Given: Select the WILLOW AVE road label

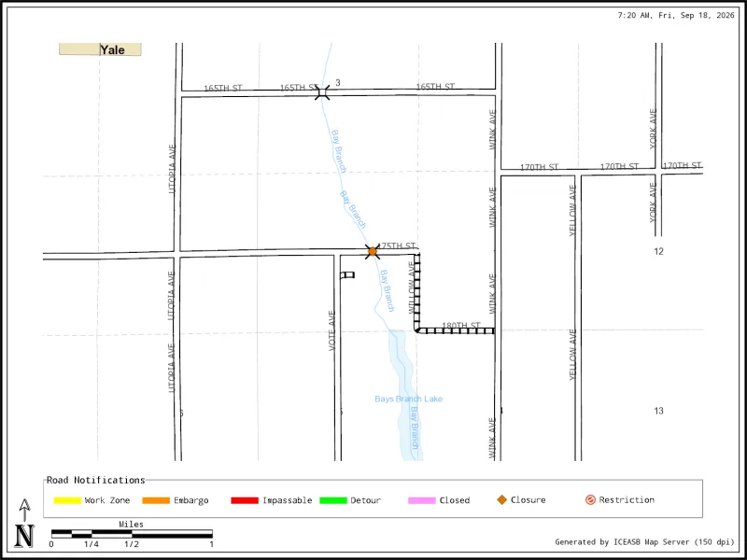Looking at the screenshot, I should point(413,287).
